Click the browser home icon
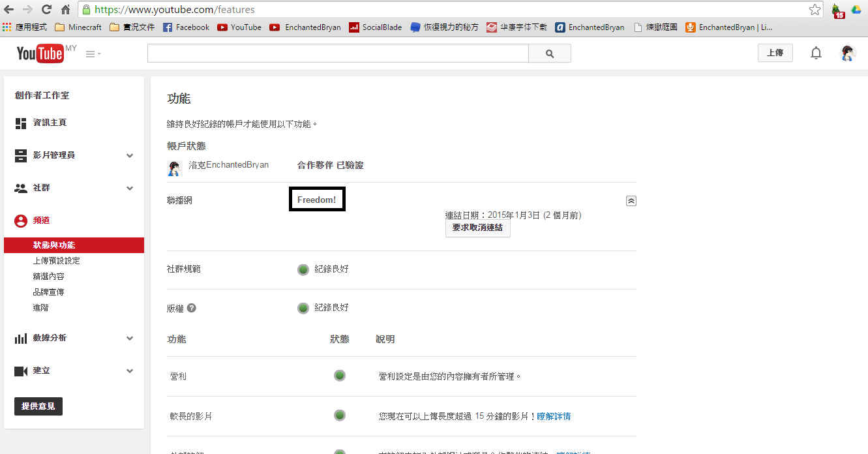This screenshot has height=454, width=868. (x=65, y=10)
